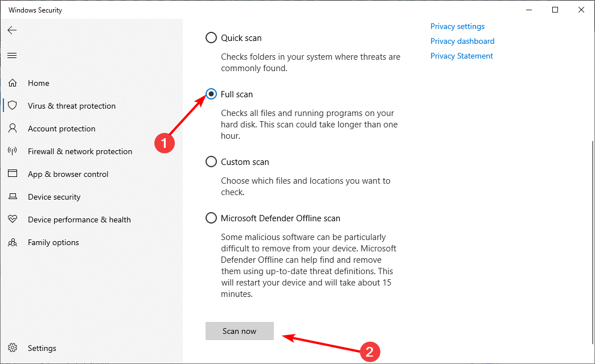Click the Firewall & network protection antenna icon
The height and width of the screenshot is (364, 595).
point(13,151)
